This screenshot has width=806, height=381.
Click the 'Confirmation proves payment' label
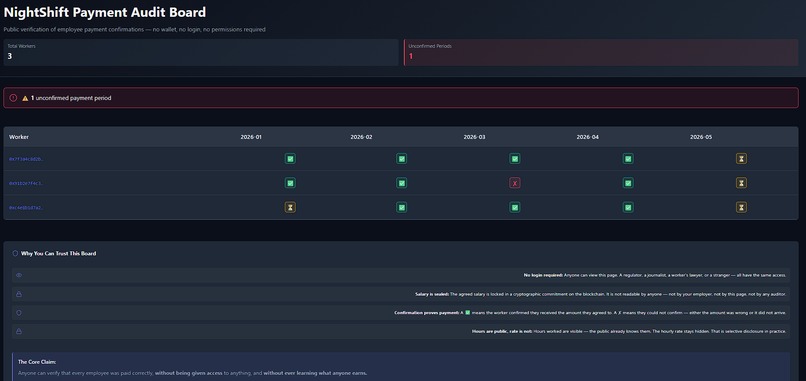[x=426, y=313]
